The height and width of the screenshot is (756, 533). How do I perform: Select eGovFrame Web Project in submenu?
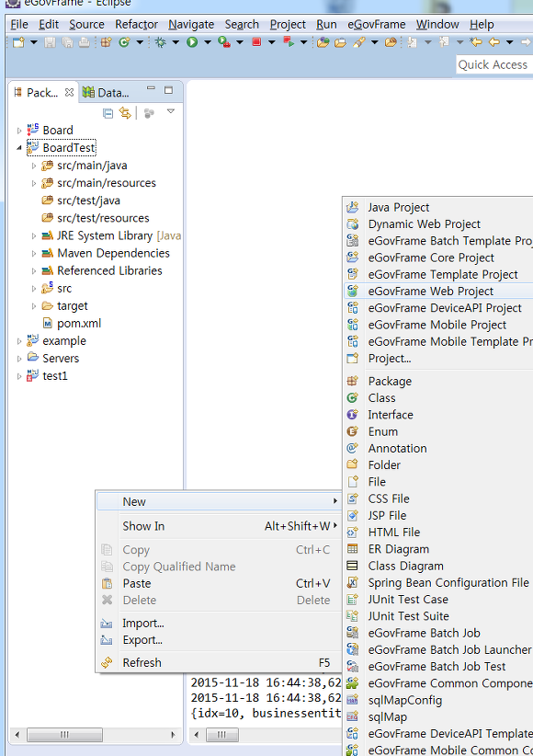(x=438, y=292)
